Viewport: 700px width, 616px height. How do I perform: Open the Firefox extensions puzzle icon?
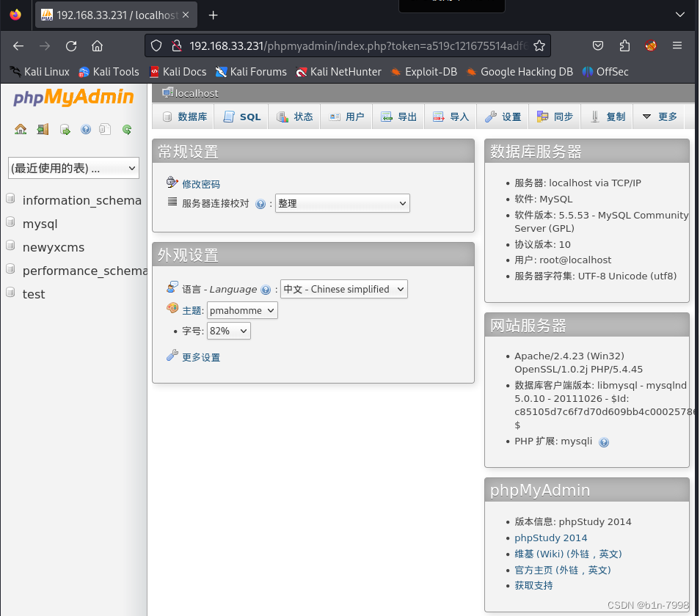point(624,45)
